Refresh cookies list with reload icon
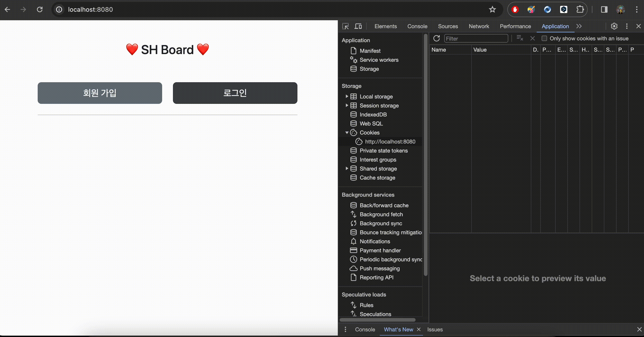This screenshot has width=644, height=337. pos(437,39)
